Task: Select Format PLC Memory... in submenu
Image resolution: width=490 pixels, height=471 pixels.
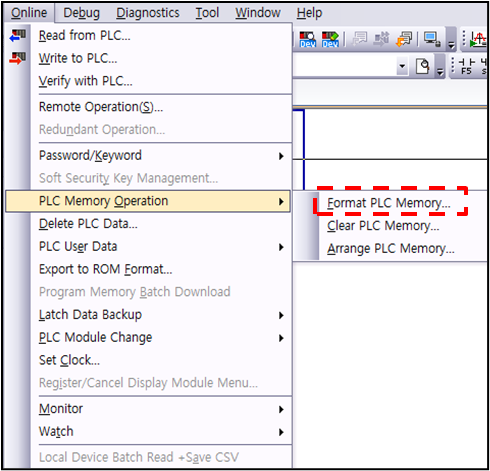Action: point(389,203)
